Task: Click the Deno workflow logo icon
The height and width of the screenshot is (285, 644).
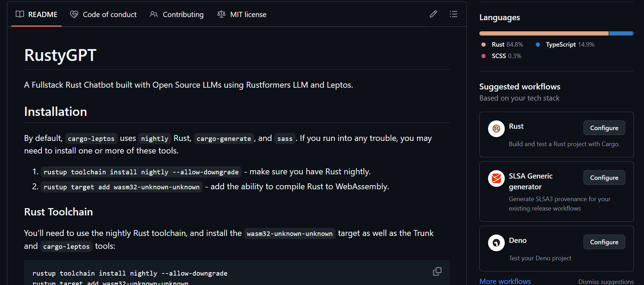Action: coord(496,243)
